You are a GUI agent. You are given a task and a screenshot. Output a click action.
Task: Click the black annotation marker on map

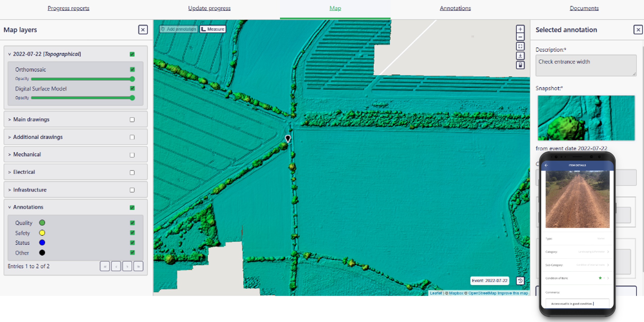click(288, 138)
